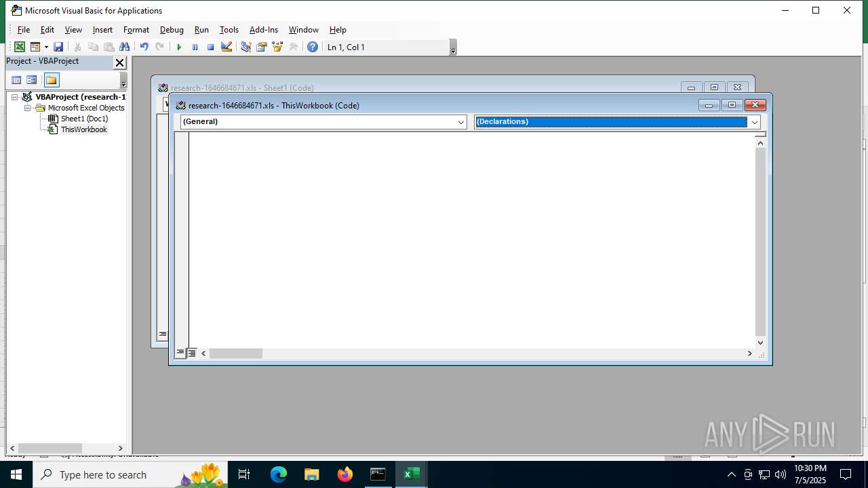
Task: Click View Object icon in Project pane
Action: tap(32, 80)
